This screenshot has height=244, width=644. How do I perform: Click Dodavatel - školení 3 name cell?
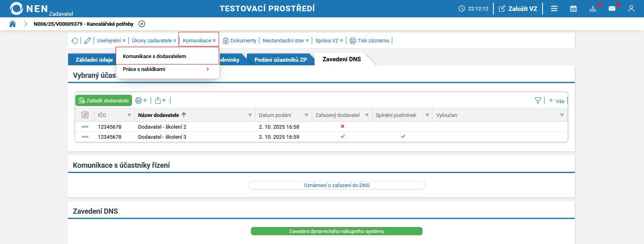tap(162, 137)
